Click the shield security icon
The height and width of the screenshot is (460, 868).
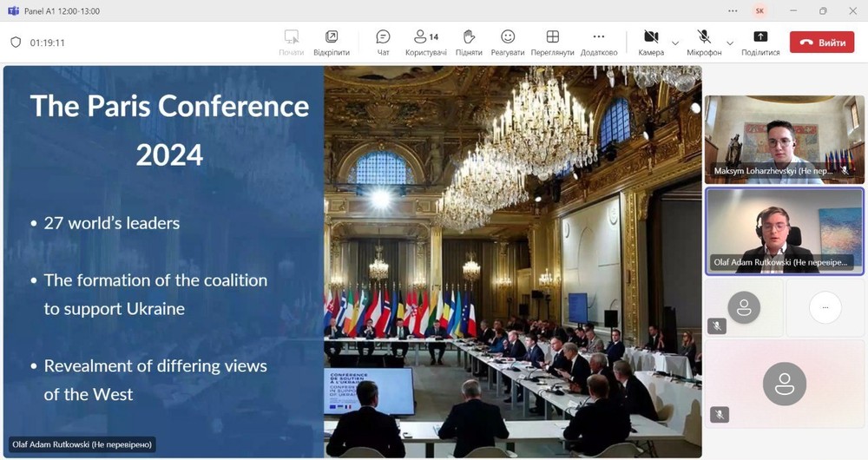[x=16, y=43]
